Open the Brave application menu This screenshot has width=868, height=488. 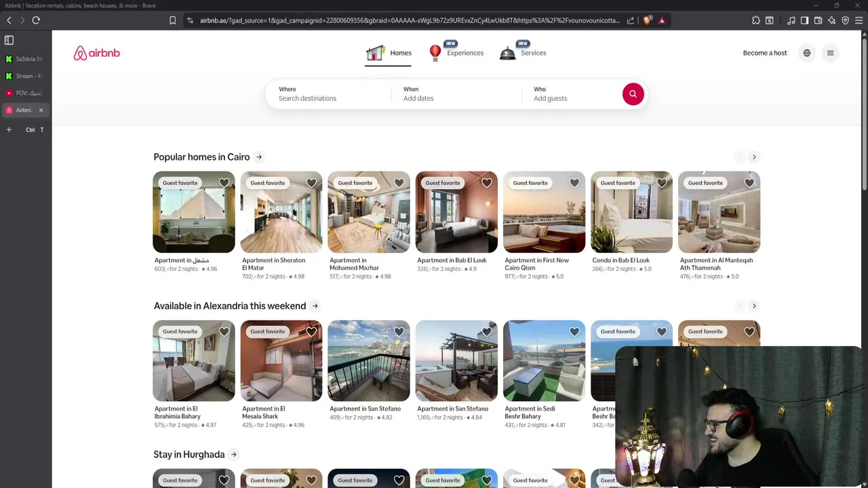pyautogui.click(x=859, y=20)
